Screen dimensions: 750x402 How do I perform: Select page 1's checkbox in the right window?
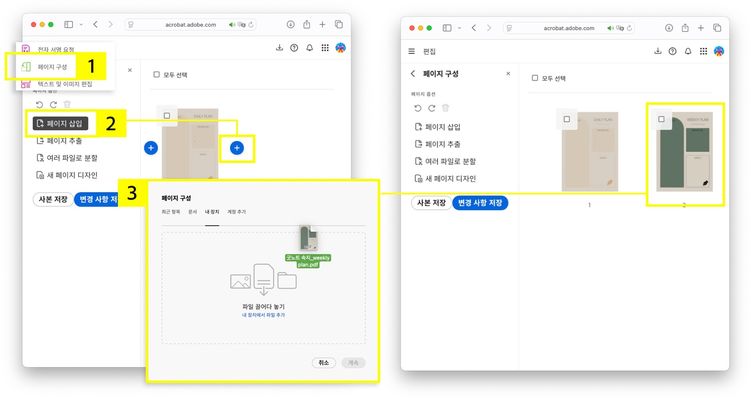click(x=567, y=119)
